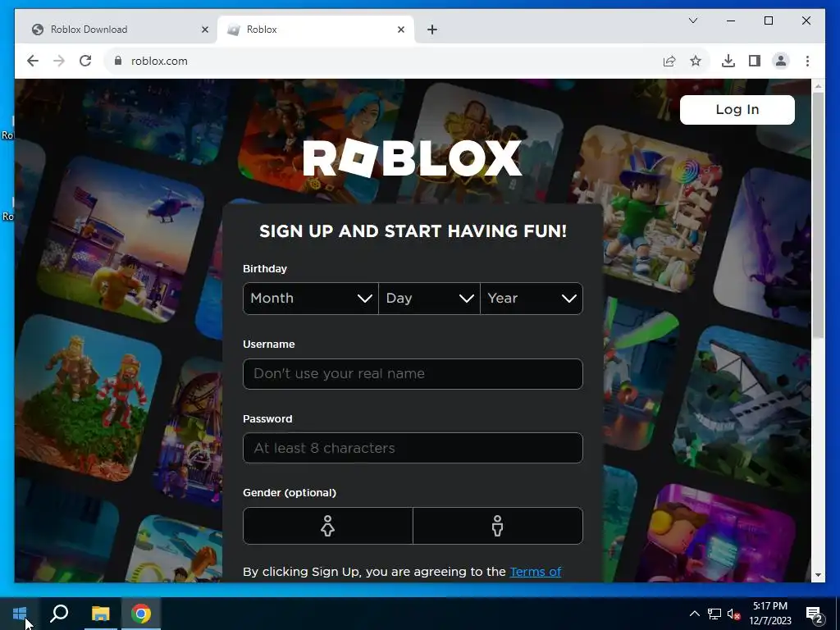
Task: Open the Chrome profile avatar
Action: click(x=781, y=61)
